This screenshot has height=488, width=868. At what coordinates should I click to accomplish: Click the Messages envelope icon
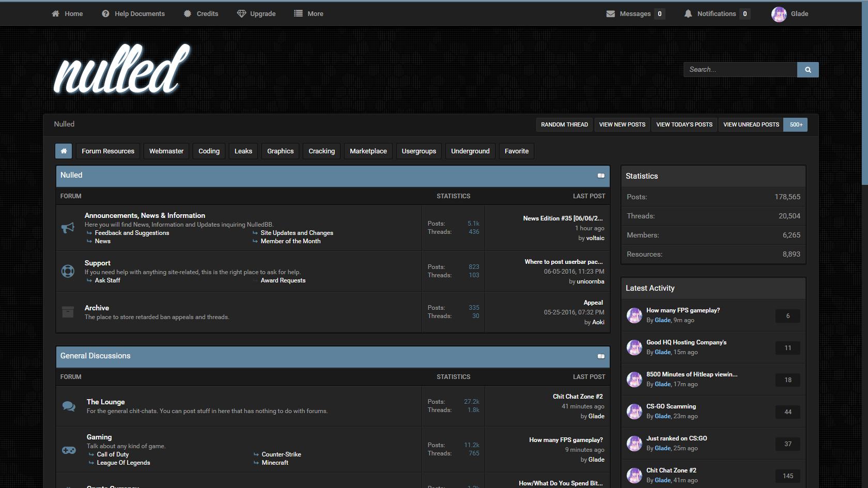tap(611, 14)
